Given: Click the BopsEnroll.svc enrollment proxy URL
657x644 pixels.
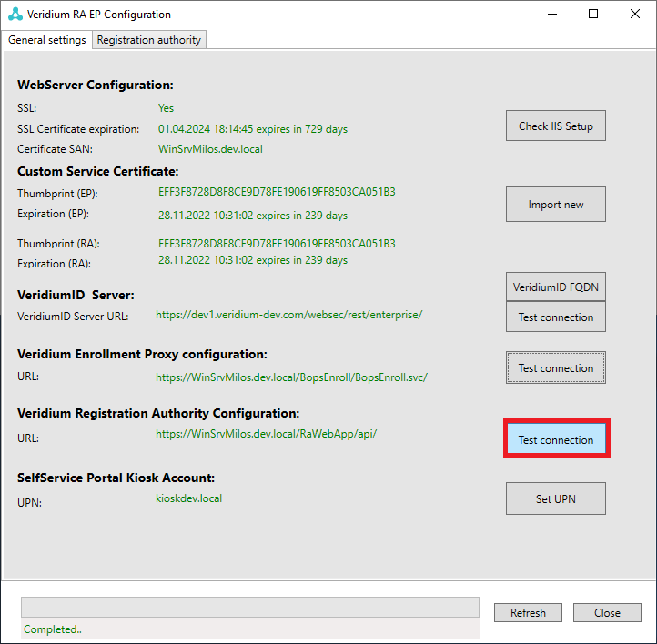Looking at the screenshot, I should coord(290,377).
